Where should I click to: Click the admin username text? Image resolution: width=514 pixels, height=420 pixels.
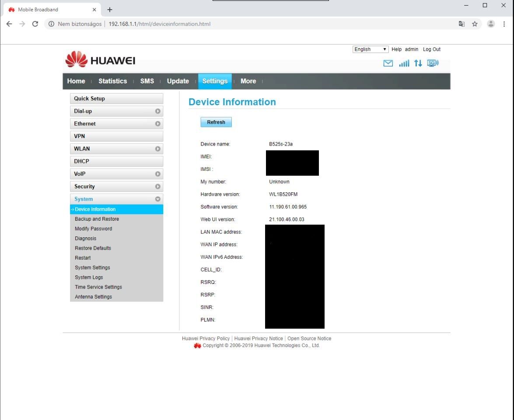(411, 49)
